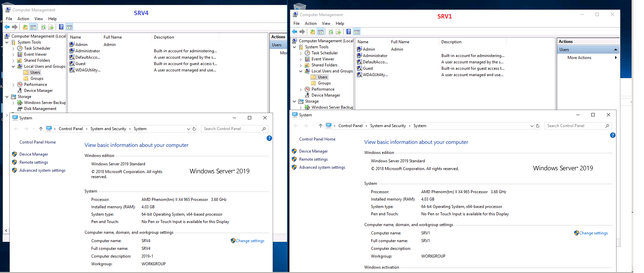644x273 pixels.
Task: Select WDAGUtility user row in SRV4 list
Action: click(x=143, y=70)
